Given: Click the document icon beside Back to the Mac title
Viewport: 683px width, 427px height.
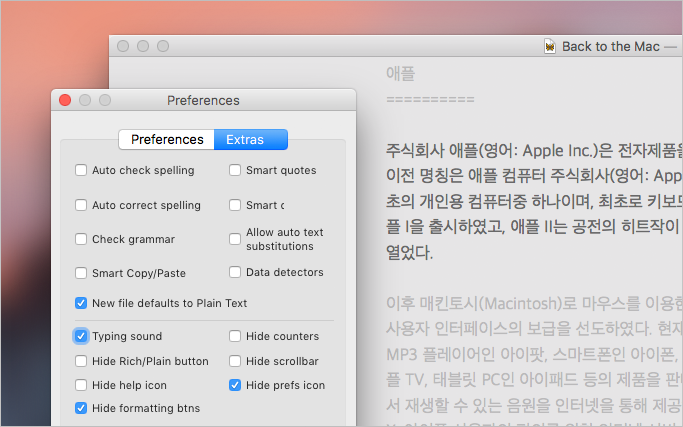Looking at the screenshot, I should [x=550, y=46].
